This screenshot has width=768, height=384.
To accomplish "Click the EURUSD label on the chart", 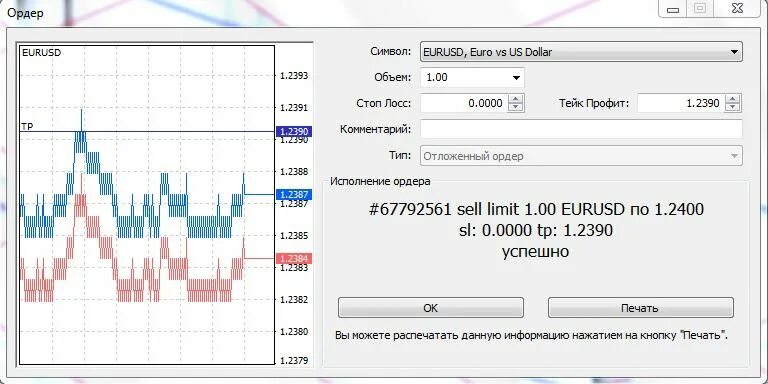I will [42, 53].
